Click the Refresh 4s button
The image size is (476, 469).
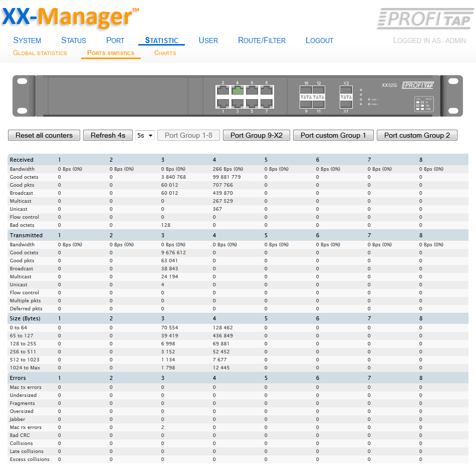[108, 135]
